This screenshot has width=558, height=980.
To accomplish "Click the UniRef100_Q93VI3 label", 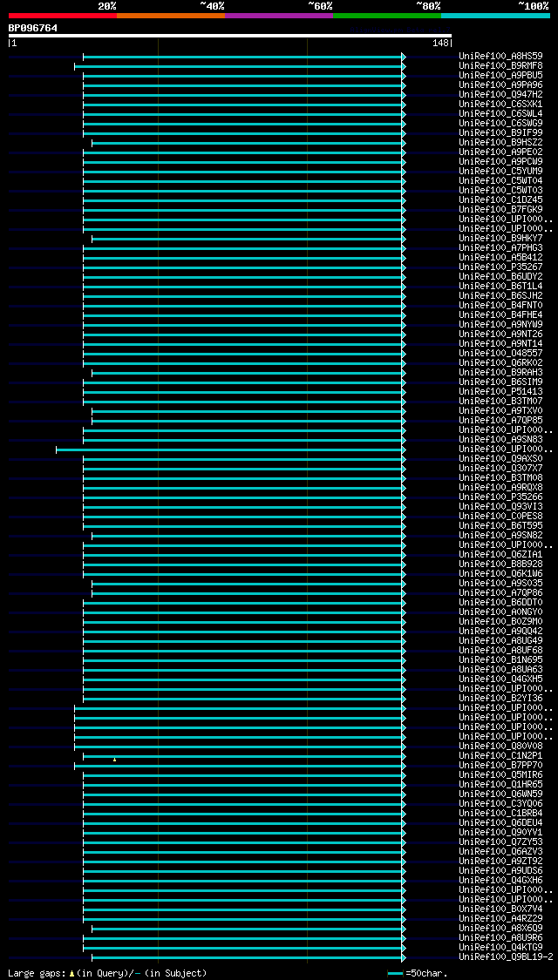I will tap(500, 507).
